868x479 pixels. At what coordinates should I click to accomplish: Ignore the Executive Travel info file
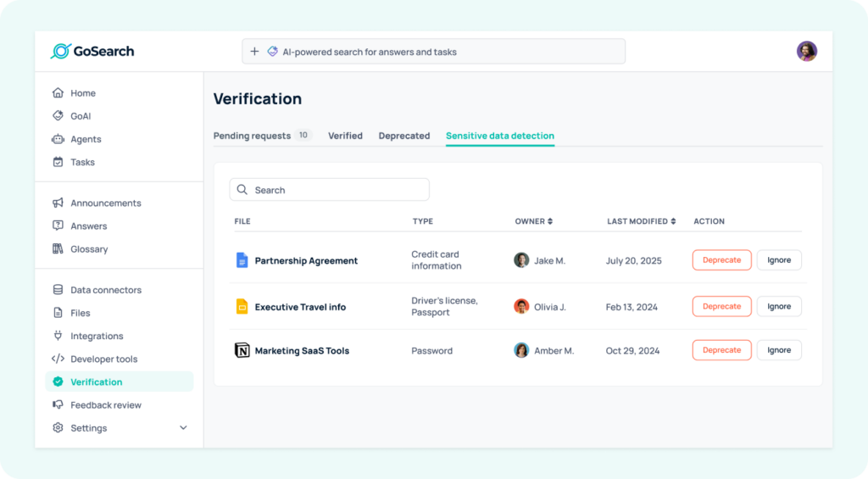tap(778, 306)
